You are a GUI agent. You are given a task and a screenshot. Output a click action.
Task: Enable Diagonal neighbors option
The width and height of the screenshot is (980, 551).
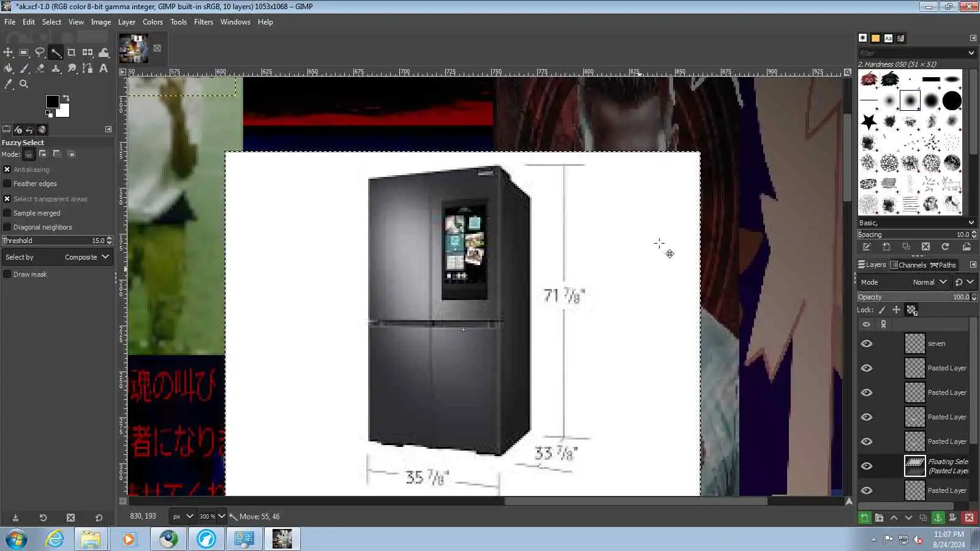tap(7, 227)
